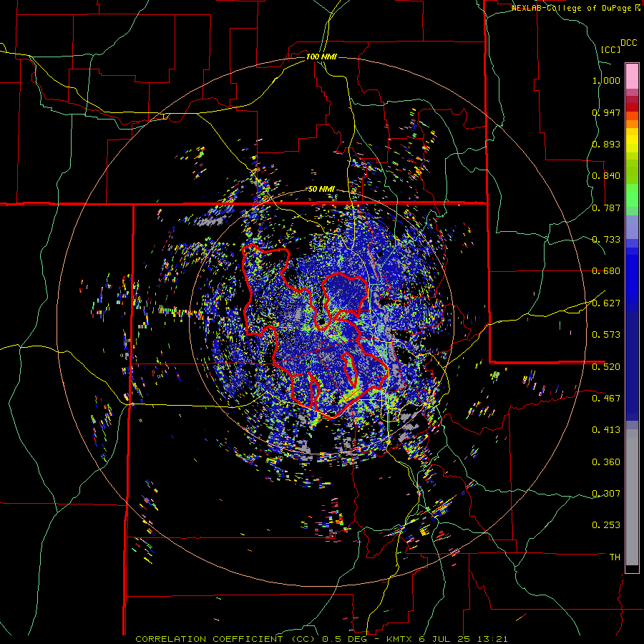Image resolution: width=644 pixels, height=644 pixels.
Task: Click the Correlation Coefficient KMTX caption text
Action: click(x=321, y=639)
